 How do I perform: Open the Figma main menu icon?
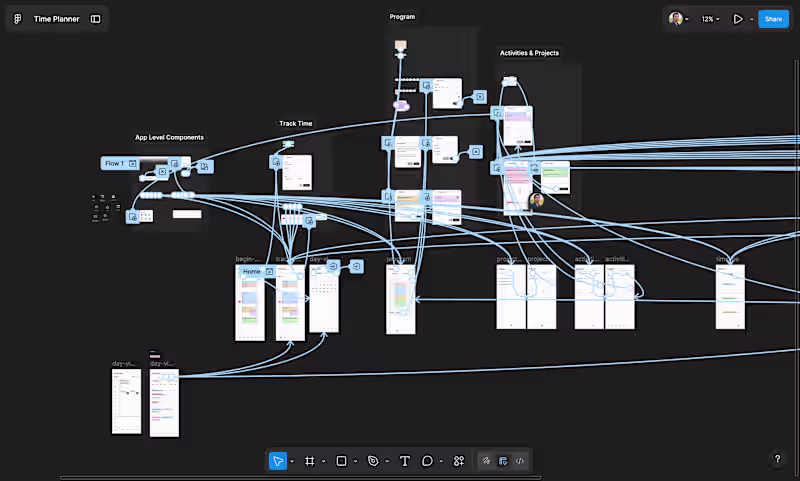pos(17,19)
